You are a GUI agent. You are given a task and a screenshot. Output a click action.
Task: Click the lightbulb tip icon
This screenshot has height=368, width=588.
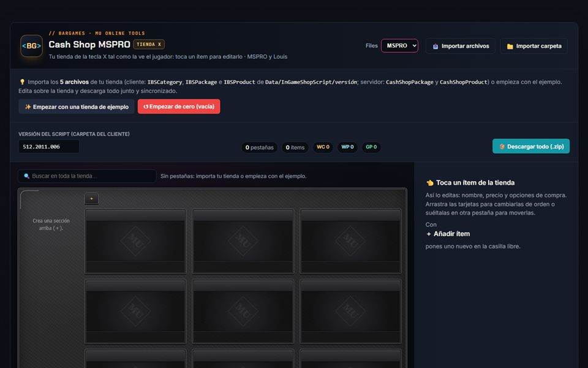coord(22,82)
